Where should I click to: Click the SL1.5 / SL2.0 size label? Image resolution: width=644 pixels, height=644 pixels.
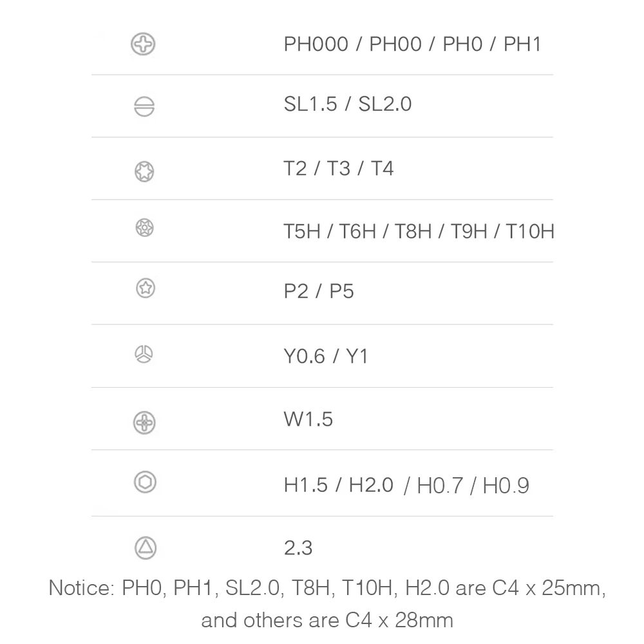point(347,104)
